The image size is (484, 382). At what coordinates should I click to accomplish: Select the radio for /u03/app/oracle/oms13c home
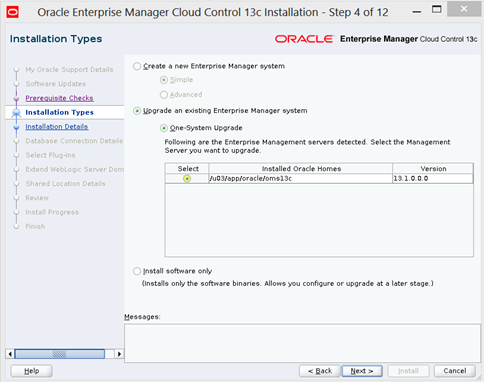tap(187, 179)
